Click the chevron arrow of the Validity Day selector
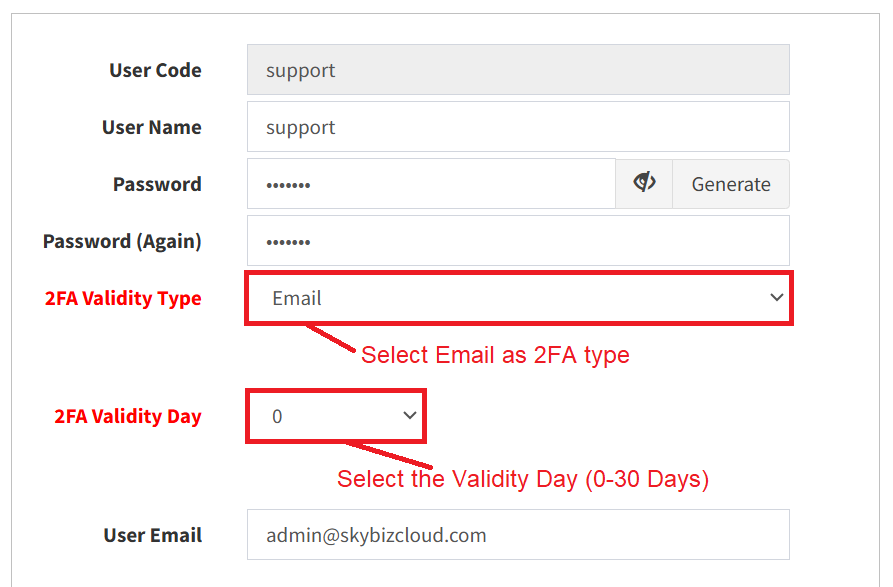Viewport: 893px width, 587px height. [409, 415]
